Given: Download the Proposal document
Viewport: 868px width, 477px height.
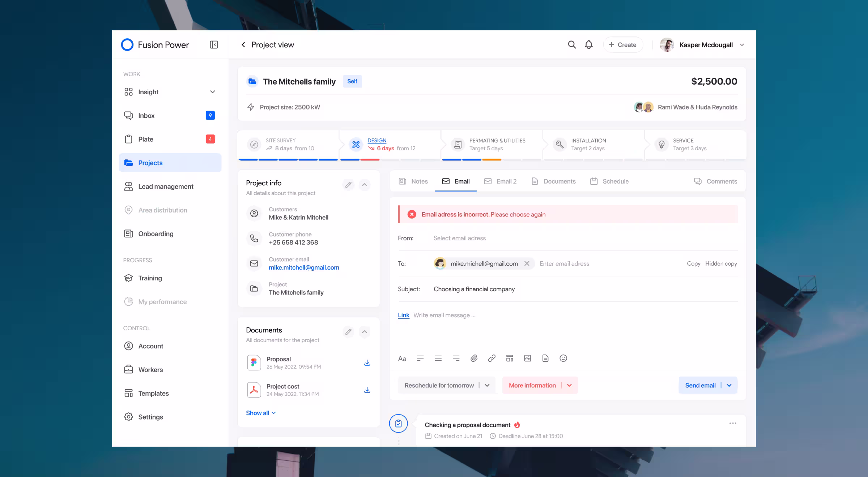Looking at the screenshot, I should (367, 362).
